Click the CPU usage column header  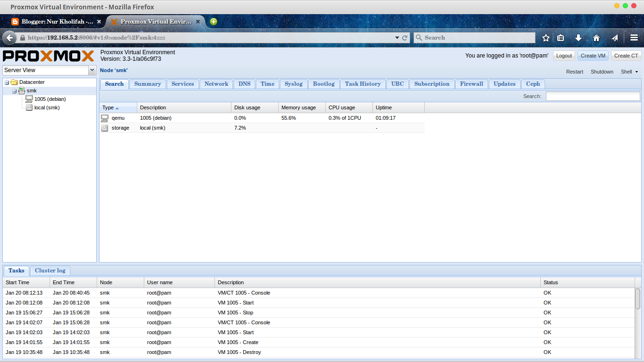click(349, 107)
